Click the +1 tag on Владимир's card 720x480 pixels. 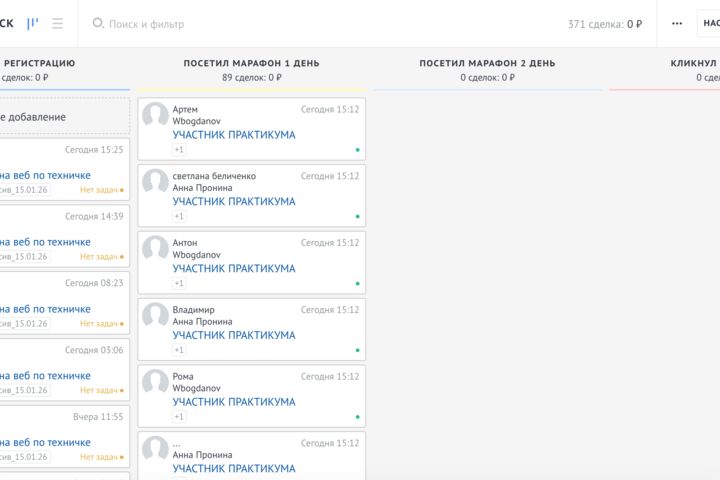(x=179, y=350)
